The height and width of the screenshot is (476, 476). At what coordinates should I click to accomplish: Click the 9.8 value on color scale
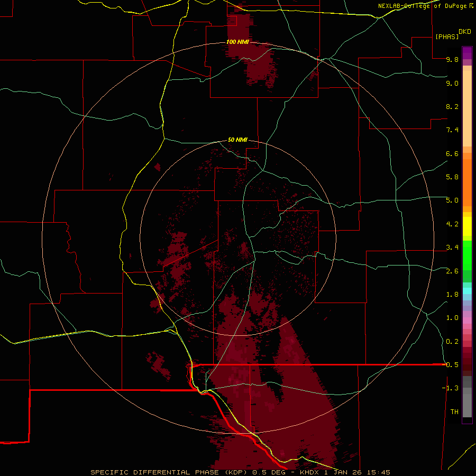click(452, 59)
